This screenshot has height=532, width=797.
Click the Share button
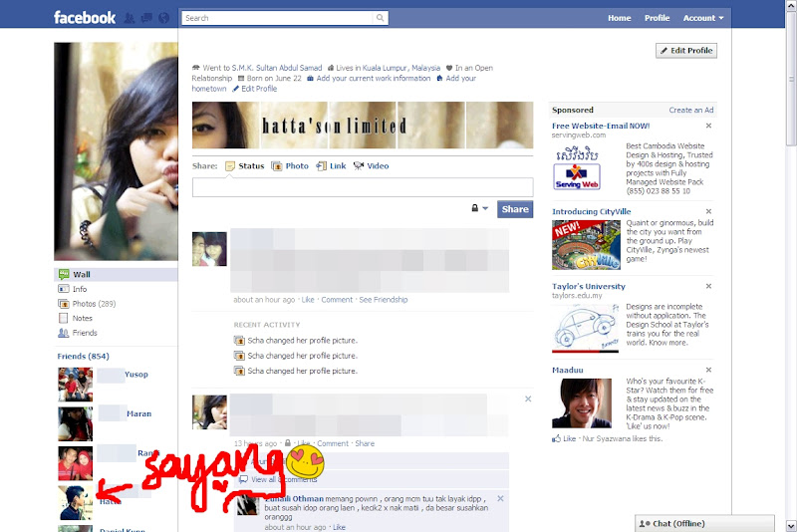[x=515, y=209]
